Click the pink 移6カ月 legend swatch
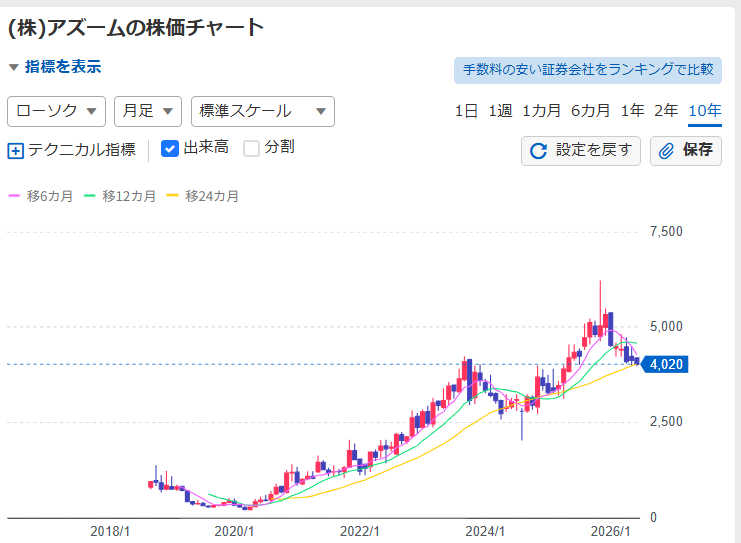741x543 pixels. pyautogui.click(x=14, y=196)
